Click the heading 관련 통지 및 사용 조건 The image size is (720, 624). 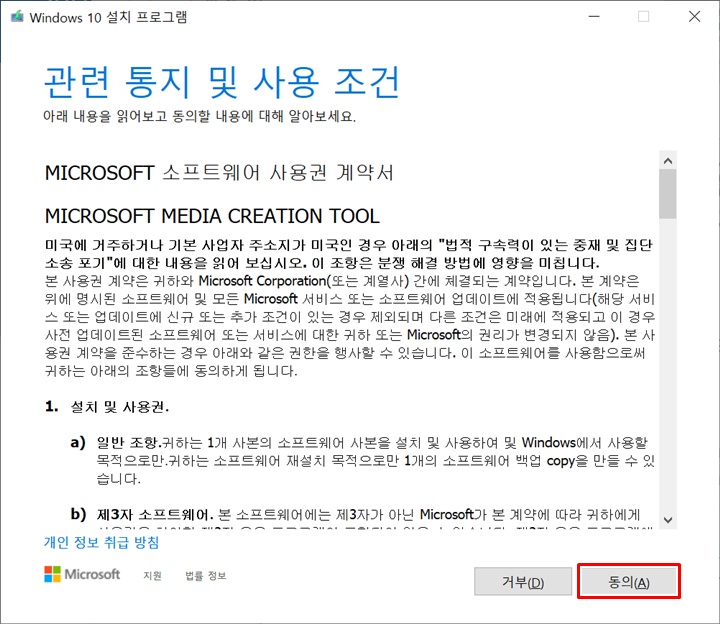(222, 82)
